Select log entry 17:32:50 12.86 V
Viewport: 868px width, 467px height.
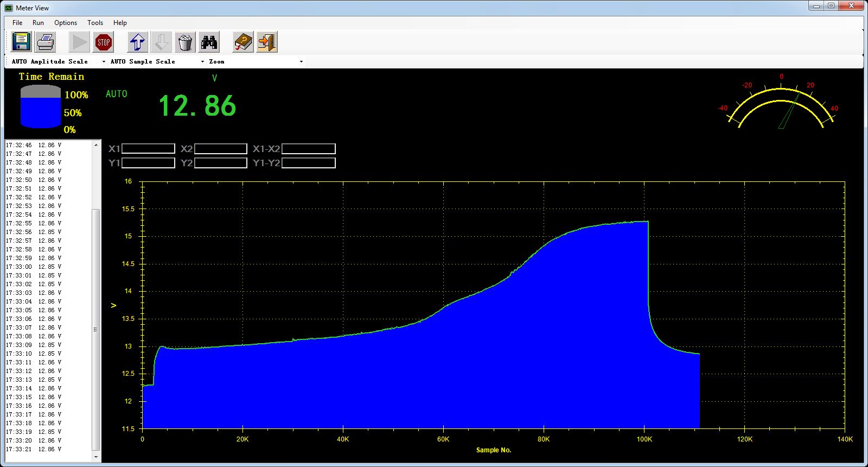click(x=34, y=180)
